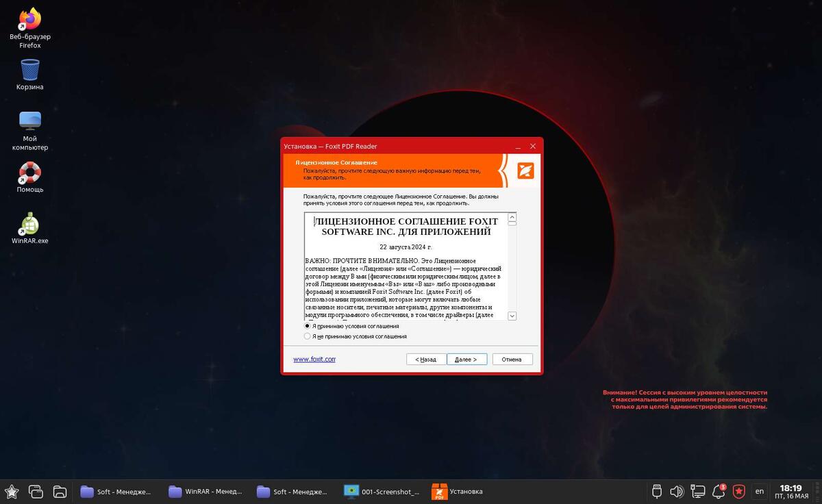Open the Мой компьютер desktop icon
This screenshot has width=822, height=504.
coord(30,131)
